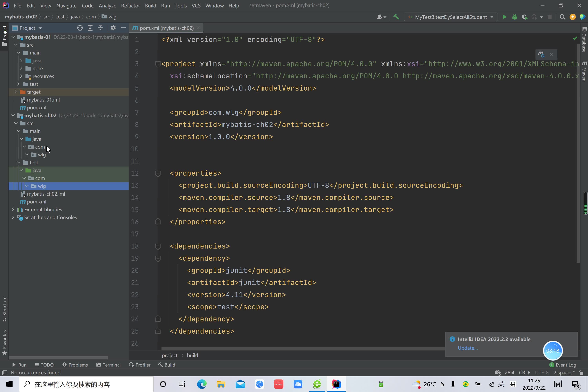The height and width of the screenshot is (392, 588).
Task: Open the TODO tool window
Action: point(44,365)
